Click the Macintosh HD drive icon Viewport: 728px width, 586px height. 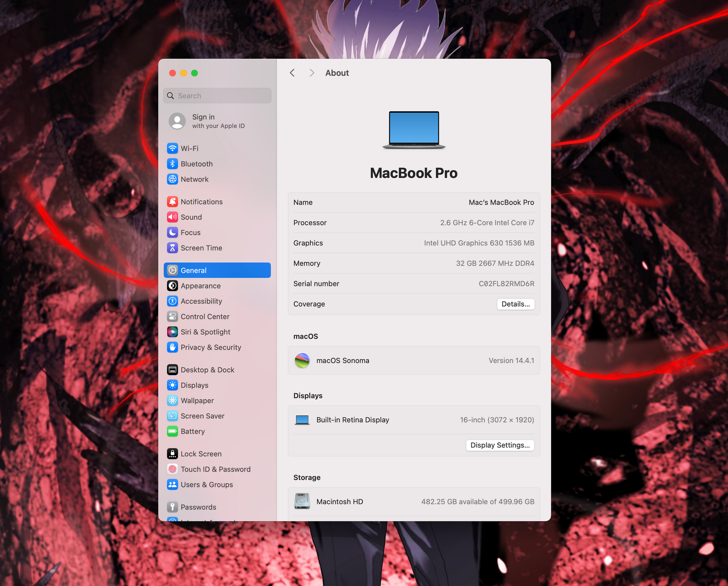tap(302, 501)
